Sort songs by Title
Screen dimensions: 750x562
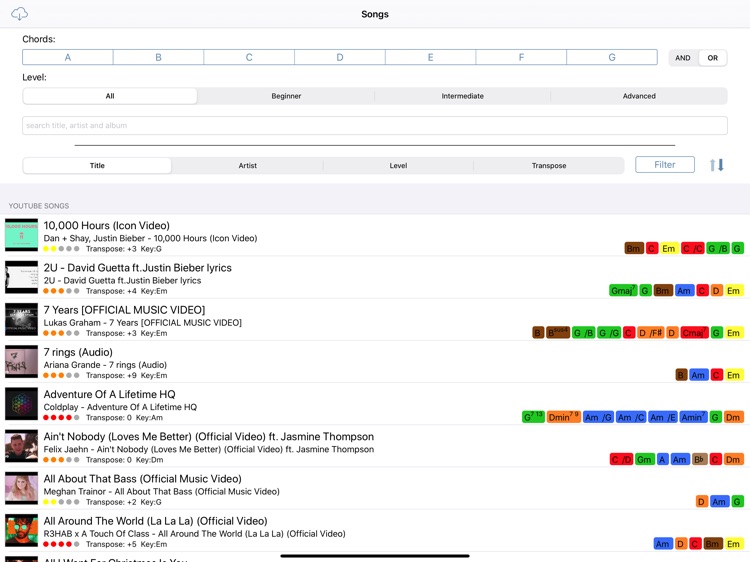97,165
